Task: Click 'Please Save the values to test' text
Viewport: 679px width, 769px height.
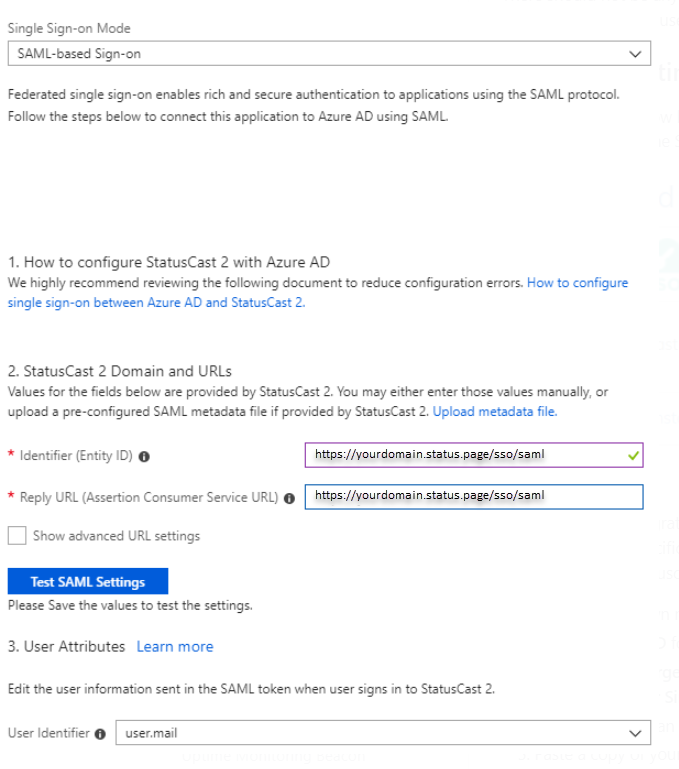Action: point(130,606)
